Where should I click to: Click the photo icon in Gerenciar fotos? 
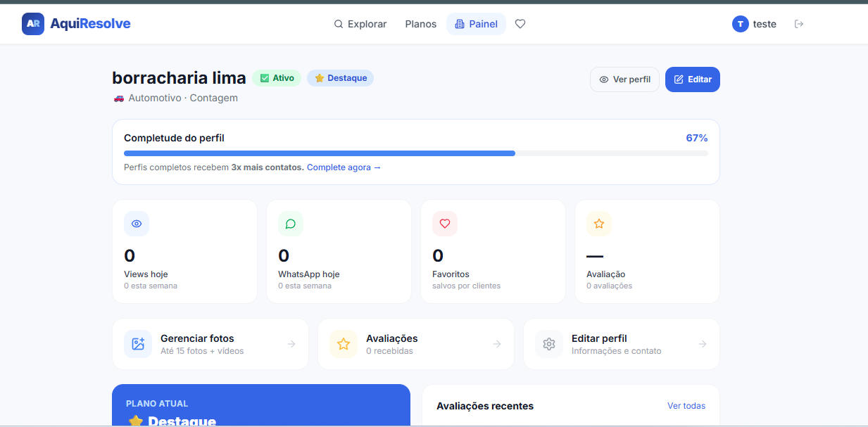point(138,344)
